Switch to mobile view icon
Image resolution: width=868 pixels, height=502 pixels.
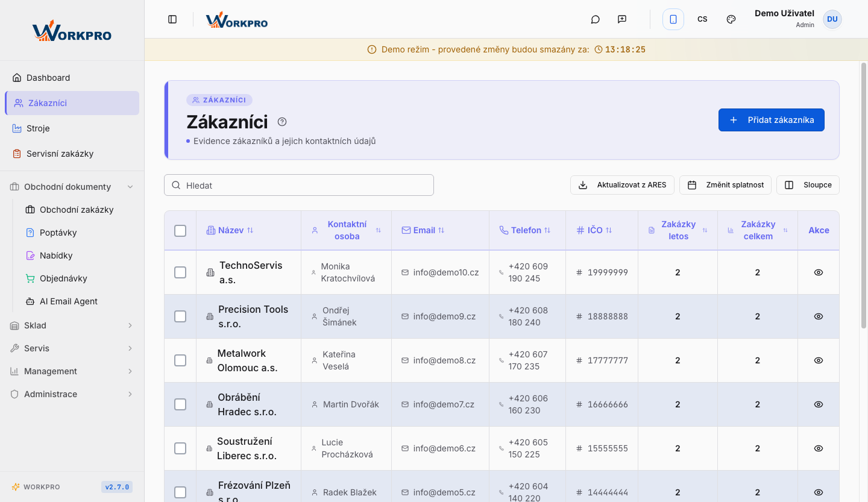click(673, 19)
